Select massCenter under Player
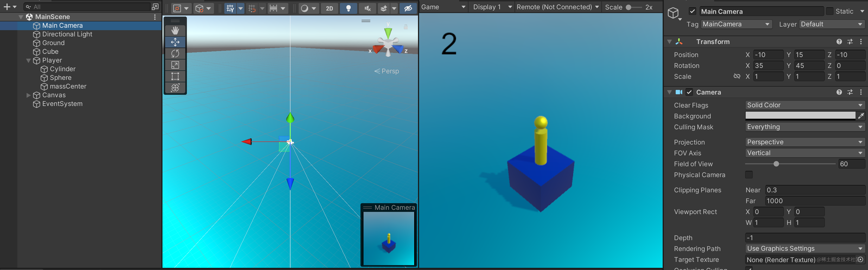Image resolution: width=868 pixels, height=270 pixels. pyautogui.click(x=68, y=86)
